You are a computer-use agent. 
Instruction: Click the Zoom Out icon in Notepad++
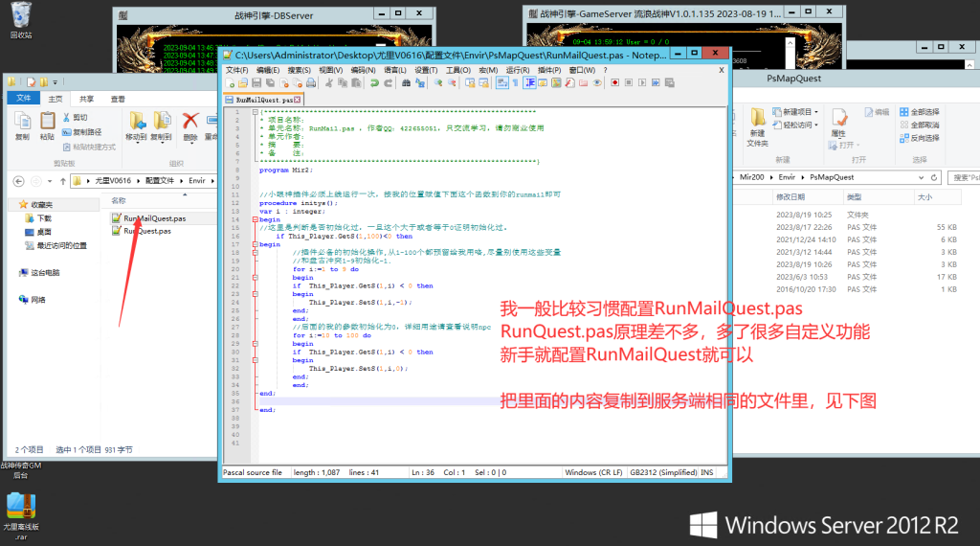tap(452, 82)
